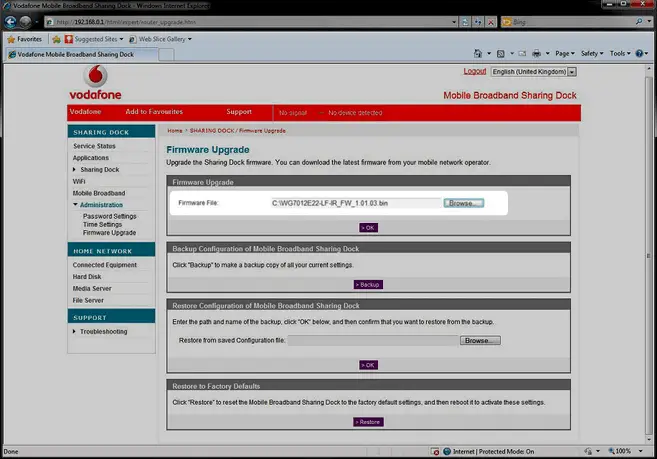Open Time Settings under Administration
The image size is (657, 459).
point(102,224)
